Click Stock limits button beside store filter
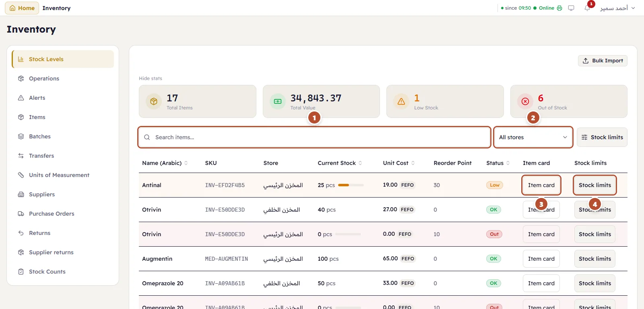Viewport: 644px width, 309px height. (602, 137)
